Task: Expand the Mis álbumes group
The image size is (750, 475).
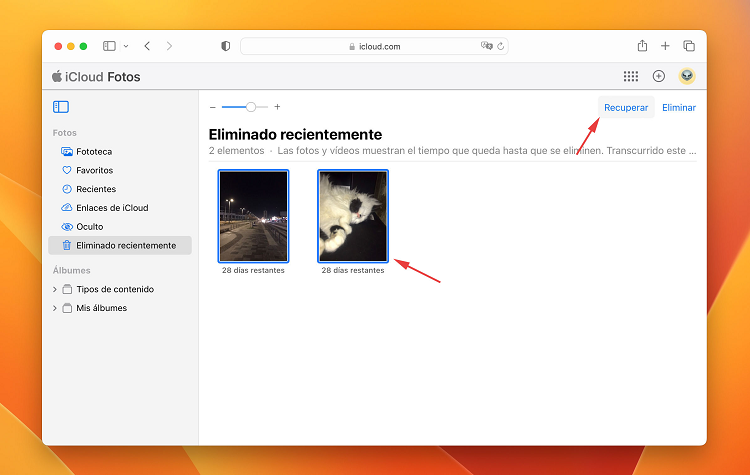Action: point(55,309)
